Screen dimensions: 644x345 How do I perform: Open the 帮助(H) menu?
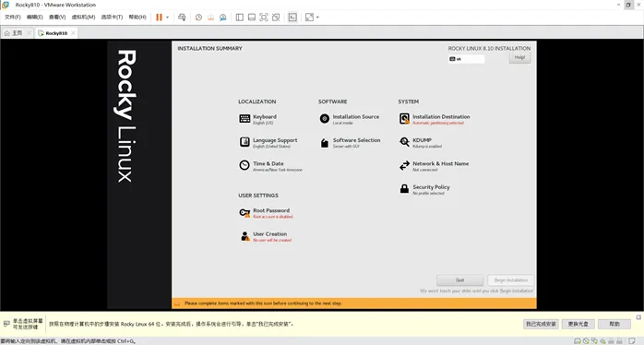coord(137,18)
